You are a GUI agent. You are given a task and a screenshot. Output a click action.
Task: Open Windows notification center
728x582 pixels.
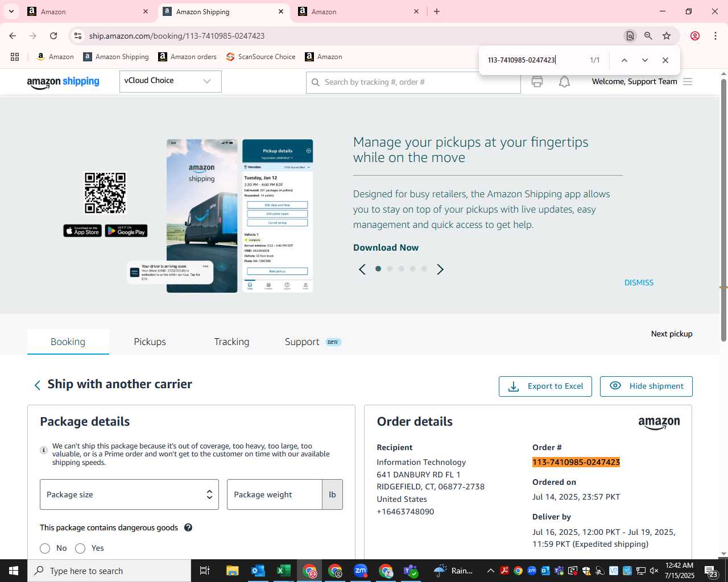coord(712,571)
